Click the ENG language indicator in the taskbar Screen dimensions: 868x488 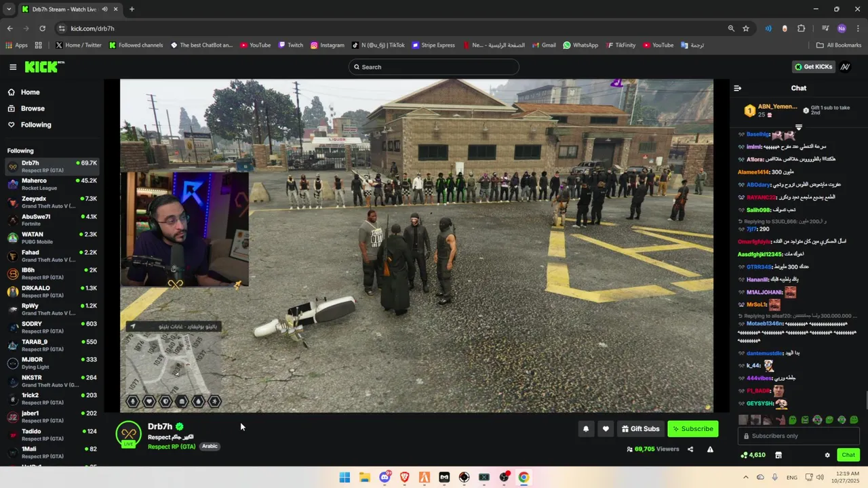pos(792,477)
